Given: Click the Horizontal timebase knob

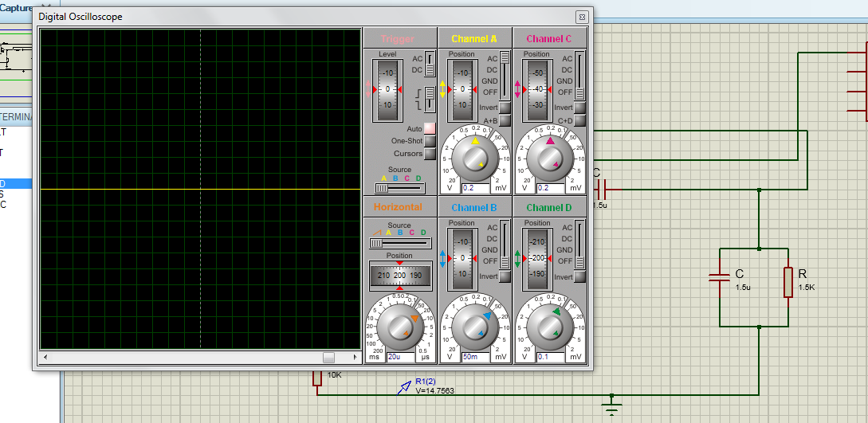Looking at the screenshot, I should pyautogui.click(x=399, y=328).
